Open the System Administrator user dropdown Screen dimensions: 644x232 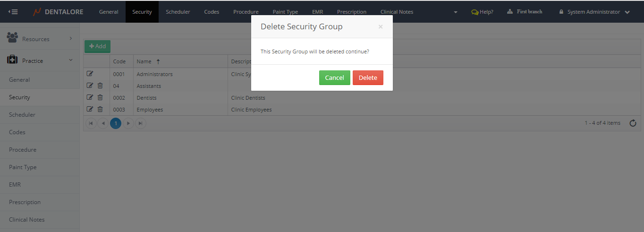click(595, 12)
